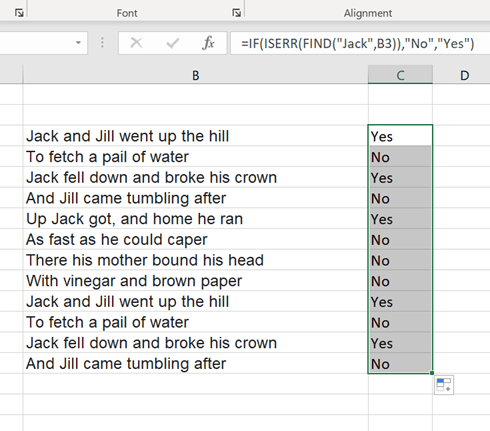490x431 pixels.
Task: Click the formula bar resize dots handle
Action: click(x=102, y=43)
